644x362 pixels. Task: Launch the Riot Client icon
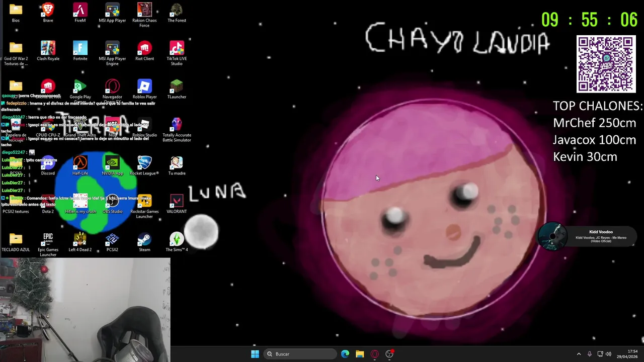144,51
